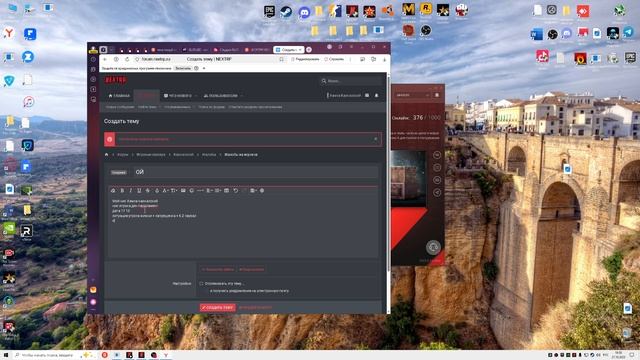Viewport: 640px width, 360px height.
Task: Open the 'ЧТО НОВОГО' navigation tab
Action: pos(178,96)
